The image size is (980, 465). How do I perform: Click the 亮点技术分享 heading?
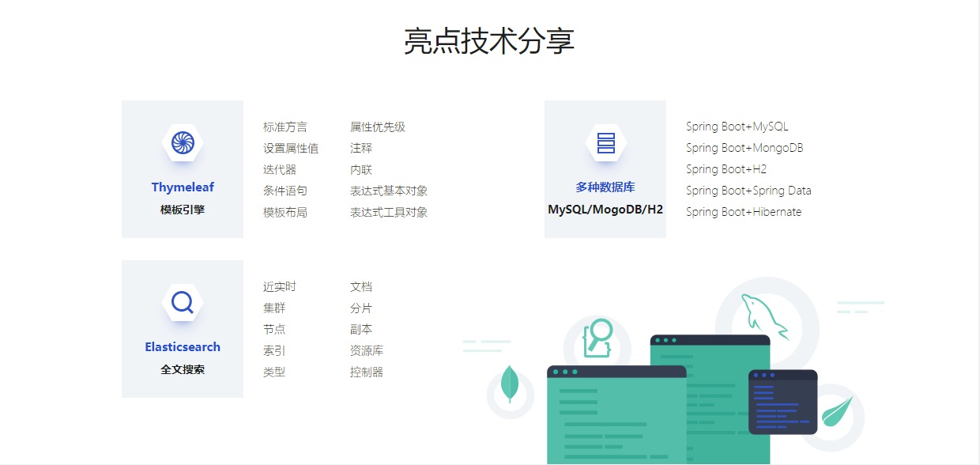pos(489,41)
